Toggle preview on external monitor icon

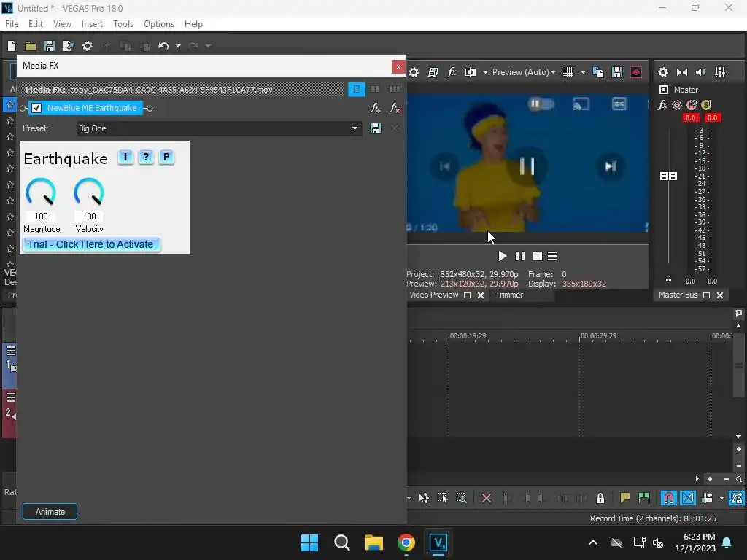[x=433, y=72]
